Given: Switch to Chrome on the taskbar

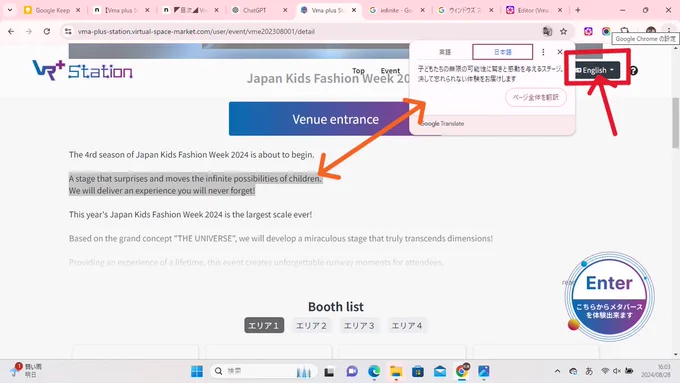Looking at the screenshot, I should pos(462,371).
